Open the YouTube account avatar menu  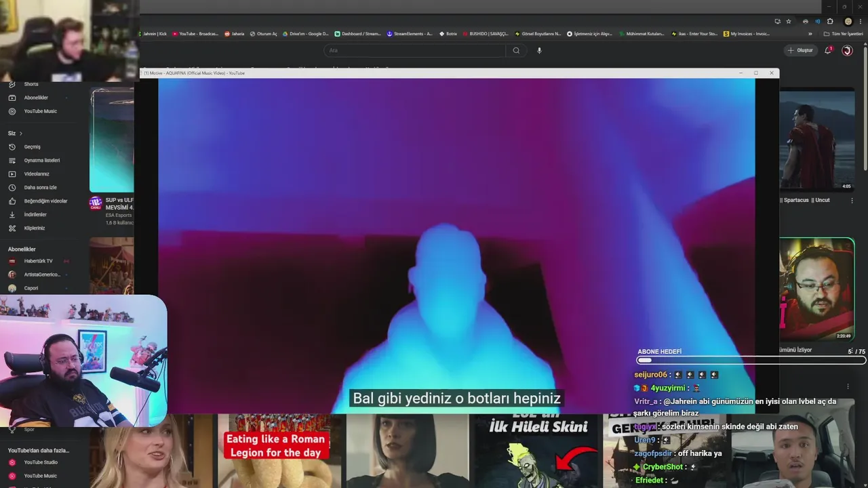click(847, 50)
